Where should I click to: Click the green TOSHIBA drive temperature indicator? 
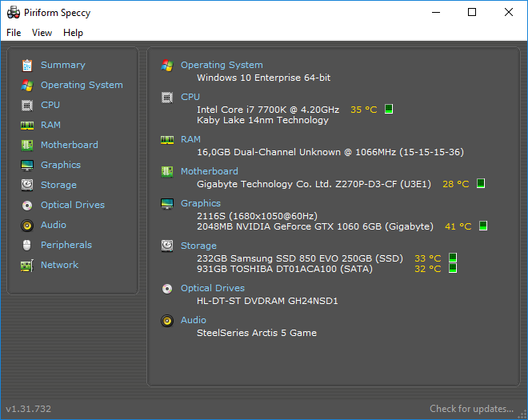[x=453, y=268]
